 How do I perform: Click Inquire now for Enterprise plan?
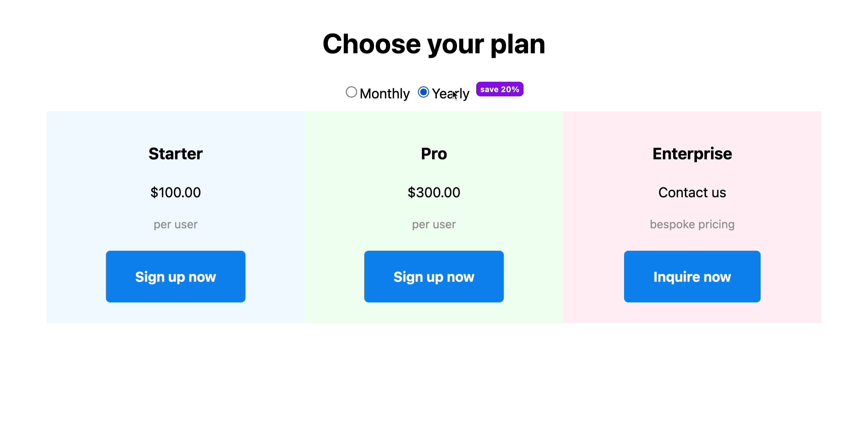[692, 276]
